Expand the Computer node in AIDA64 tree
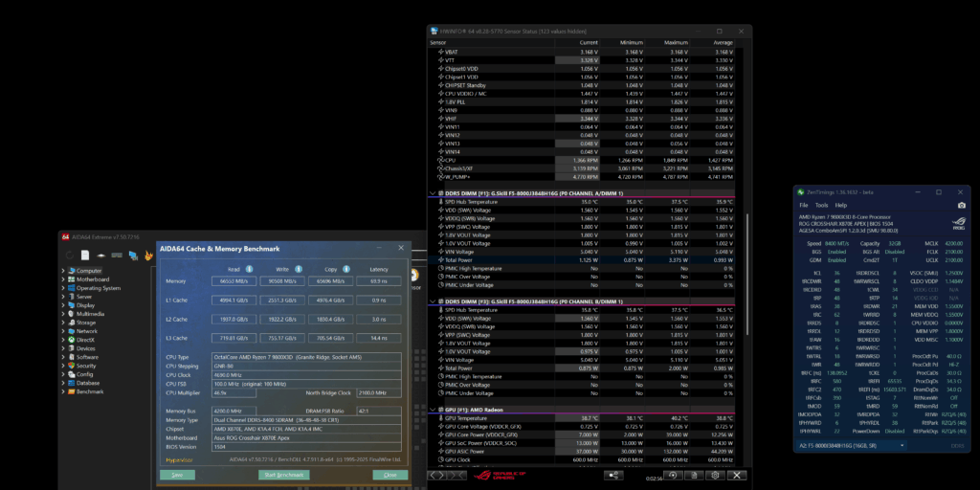 click(x=63, y=271)
